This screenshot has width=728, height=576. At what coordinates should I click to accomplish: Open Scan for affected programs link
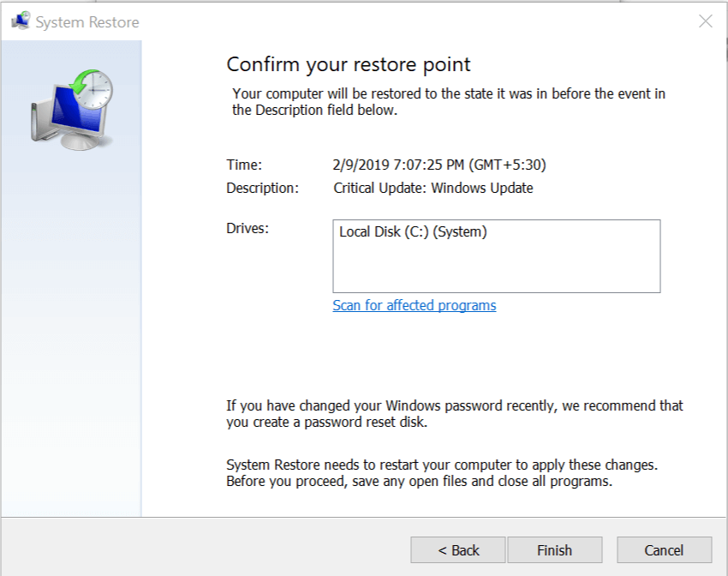tap(415, 306)
